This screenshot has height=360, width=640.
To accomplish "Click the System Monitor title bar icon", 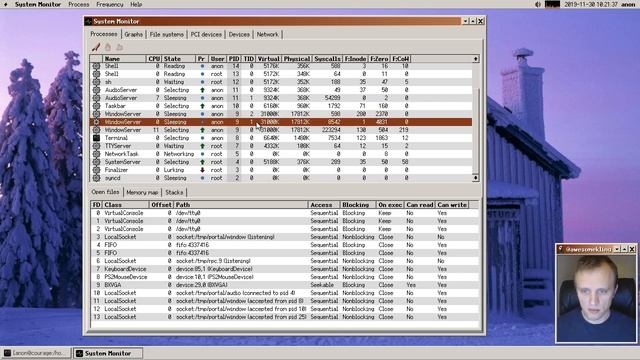I will click(89, 21).
